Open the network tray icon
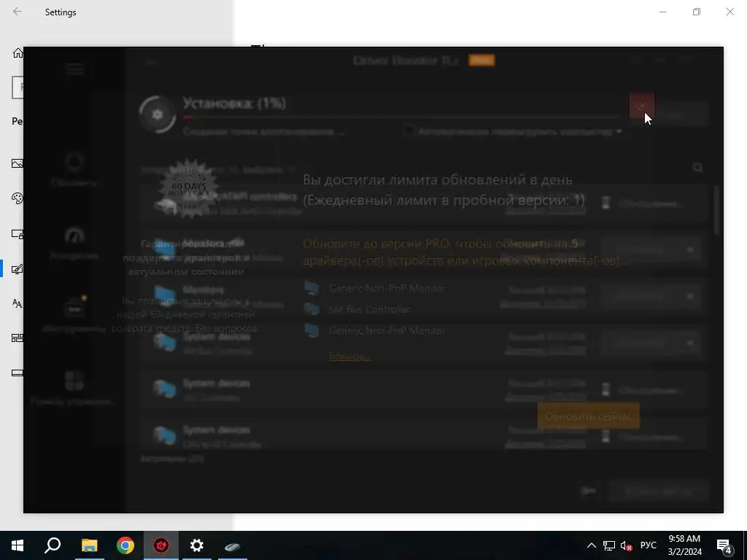Viewport: 747px width, 560px height. coord(609,545)
